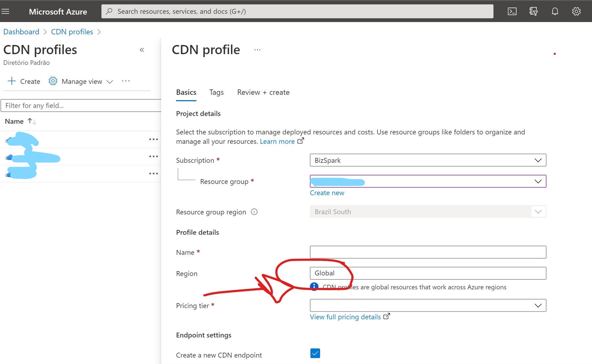Click the Brazil South region dropdown
This screenshot has height=364, width=592.
tap(428, 212)
